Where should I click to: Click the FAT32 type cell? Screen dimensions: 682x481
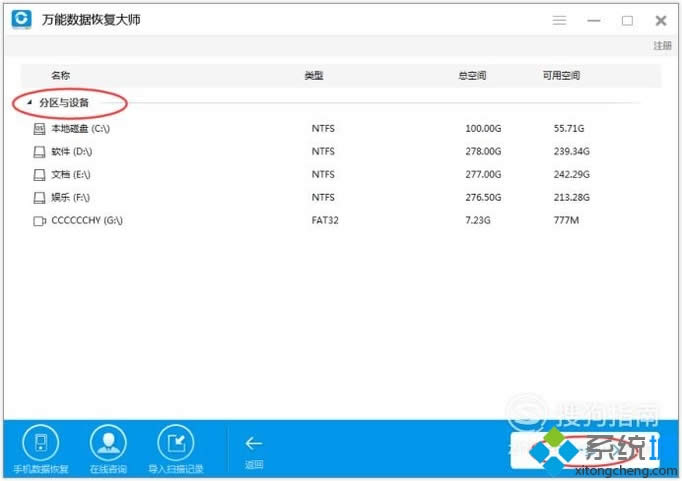(x=325, y=220)
